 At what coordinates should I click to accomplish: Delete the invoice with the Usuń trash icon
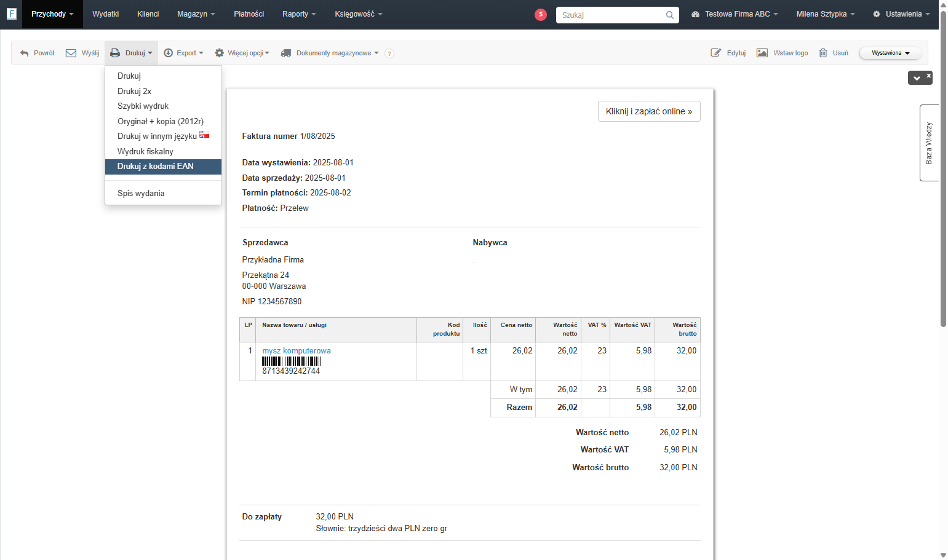pyautogui.click(x=823, y=53)
